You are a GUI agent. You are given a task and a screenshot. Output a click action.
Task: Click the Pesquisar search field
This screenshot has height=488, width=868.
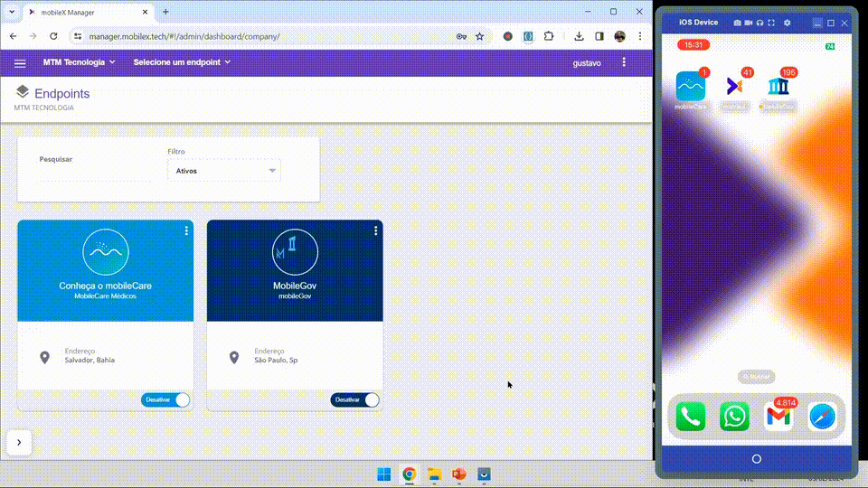95,174
